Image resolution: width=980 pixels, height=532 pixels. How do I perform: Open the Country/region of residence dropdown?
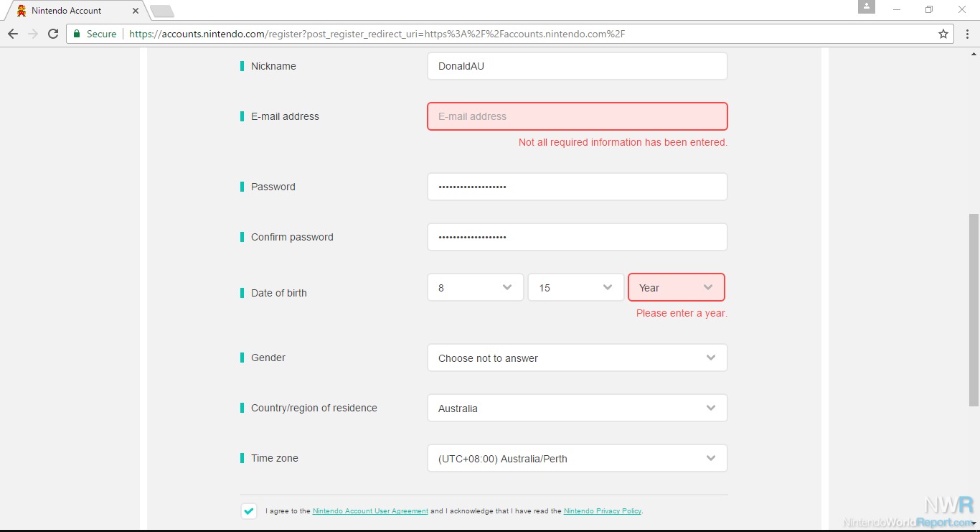click(x=578, y=408)
